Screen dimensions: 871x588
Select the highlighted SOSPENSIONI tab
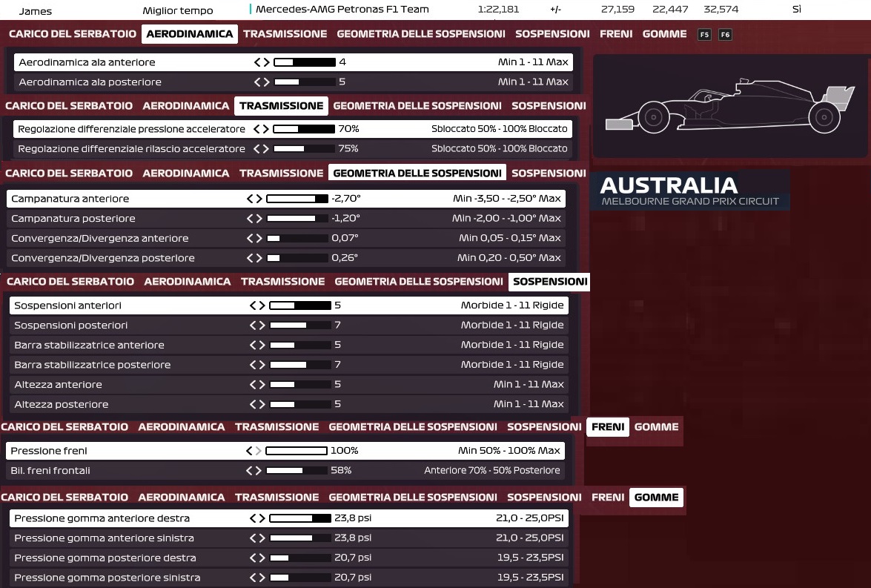[550, 281]
